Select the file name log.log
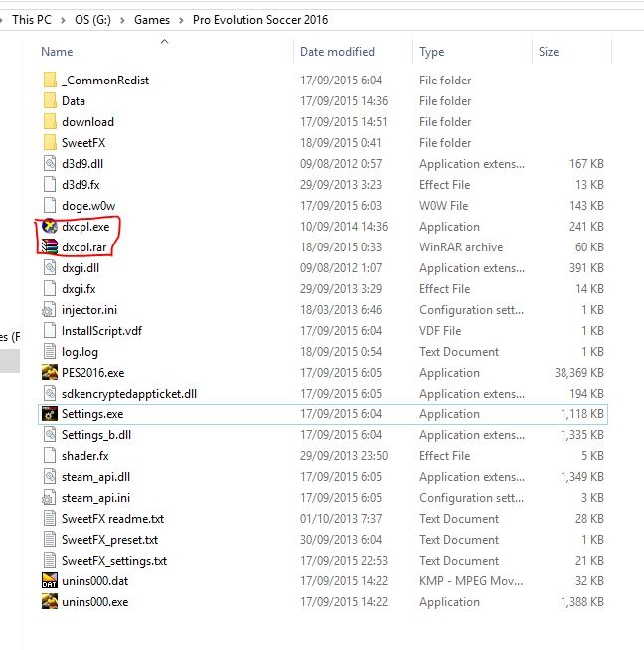The width and height of the screenshot is (644, 650). tap(80, 352)
